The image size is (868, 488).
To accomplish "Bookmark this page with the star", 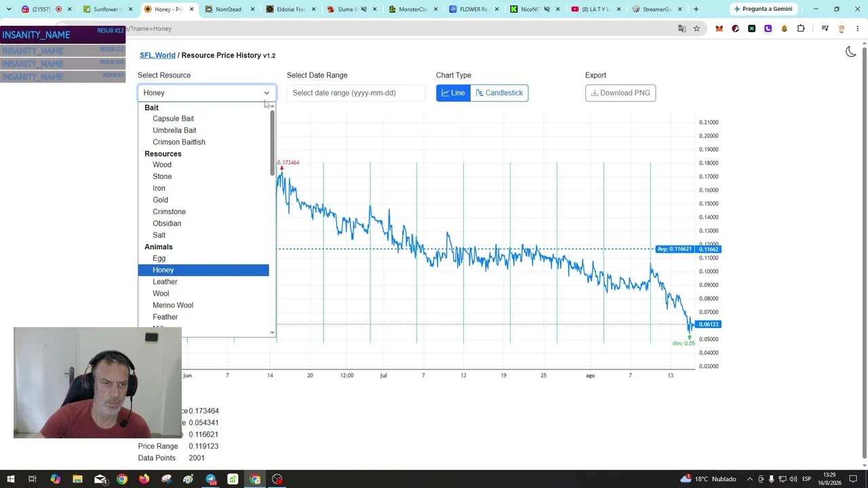I will (x=696, y=28).
